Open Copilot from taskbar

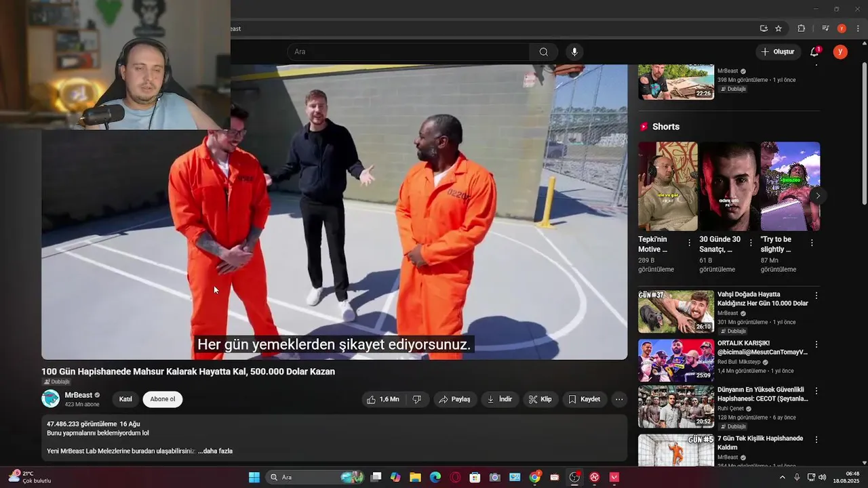click(395, 477)
